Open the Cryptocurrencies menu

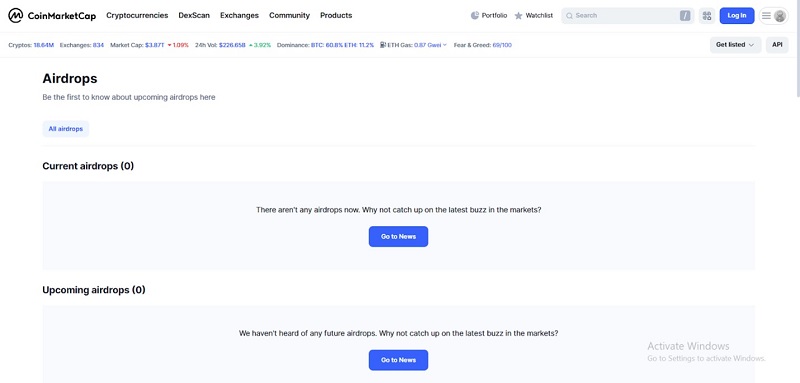(137, 15)
